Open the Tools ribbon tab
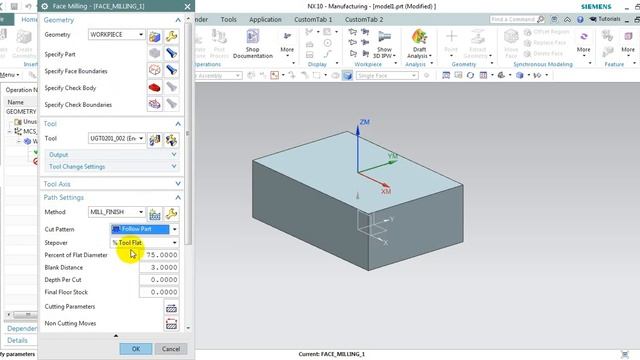The image size is (640, 360). 229,20
